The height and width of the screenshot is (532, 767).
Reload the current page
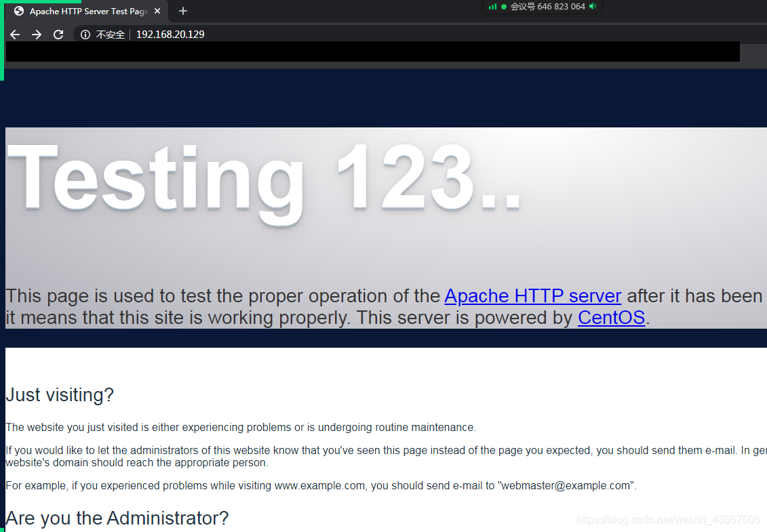(x=58, y=35)
